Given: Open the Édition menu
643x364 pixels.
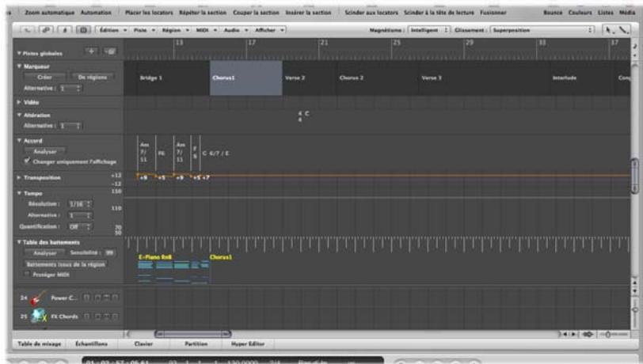Looking at the screenshot, I should click(x=112, y=30).
